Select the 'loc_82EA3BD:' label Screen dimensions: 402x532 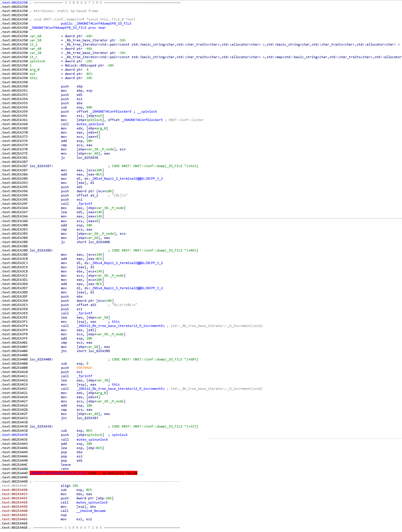click(41, 250)
